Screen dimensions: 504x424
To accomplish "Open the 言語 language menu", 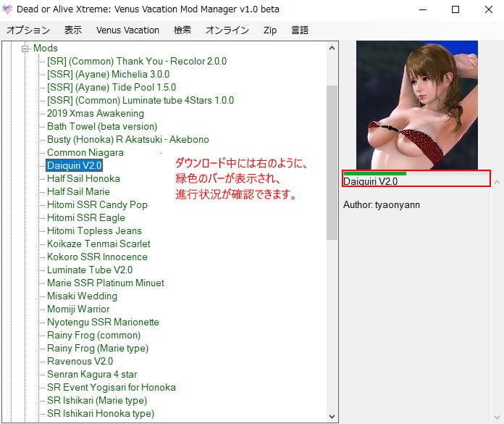I will (x=300, y=30).
